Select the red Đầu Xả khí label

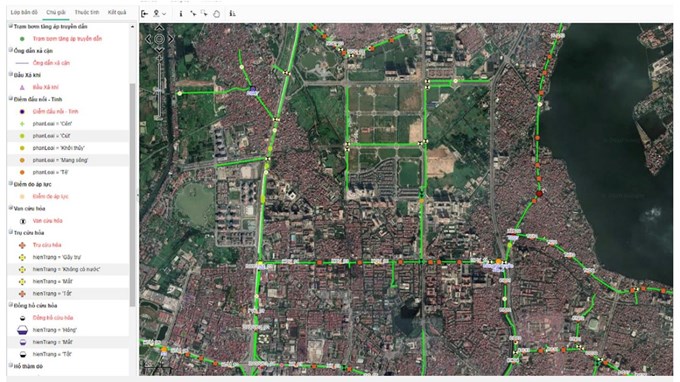[x=46, y=87]
